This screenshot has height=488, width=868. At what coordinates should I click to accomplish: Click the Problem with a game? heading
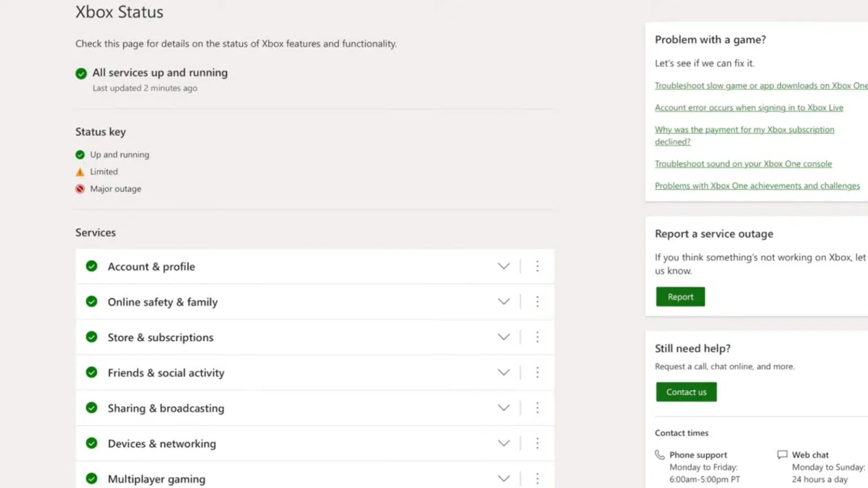710,40
